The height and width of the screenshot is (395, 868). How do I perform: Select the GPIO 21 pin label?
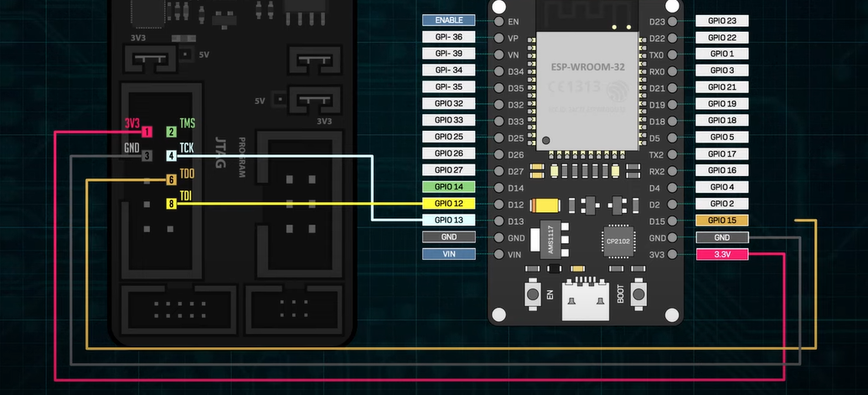point(722,87)
